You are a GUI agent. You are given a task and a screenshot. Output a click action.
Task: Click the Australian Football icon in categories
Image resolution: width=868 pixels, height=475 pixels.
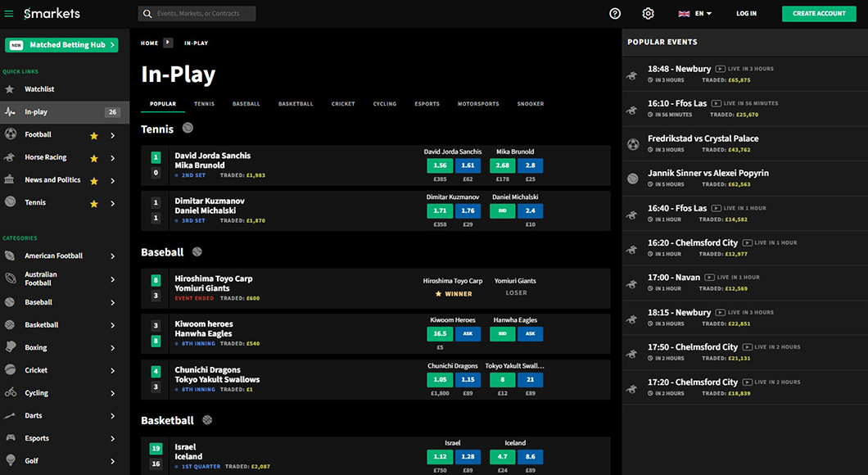tap(10, 278)
